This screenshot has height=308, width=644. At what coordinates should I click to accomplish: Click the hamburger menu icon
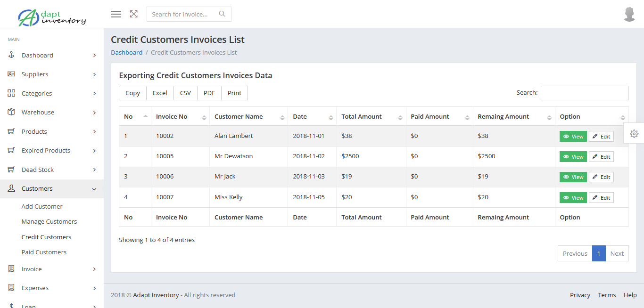point(116,14)
